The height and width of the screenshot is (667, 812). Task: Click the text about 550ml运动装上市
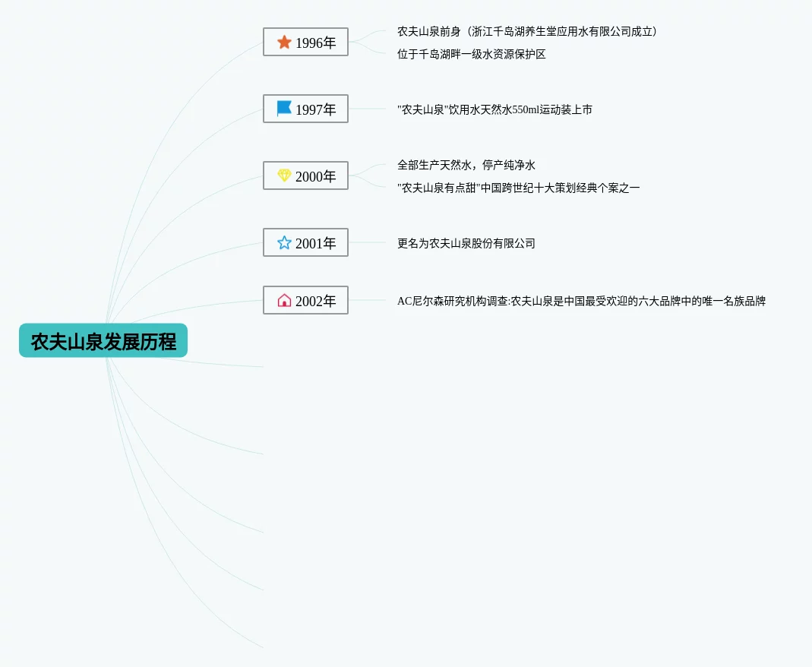(x=494, y=110)
